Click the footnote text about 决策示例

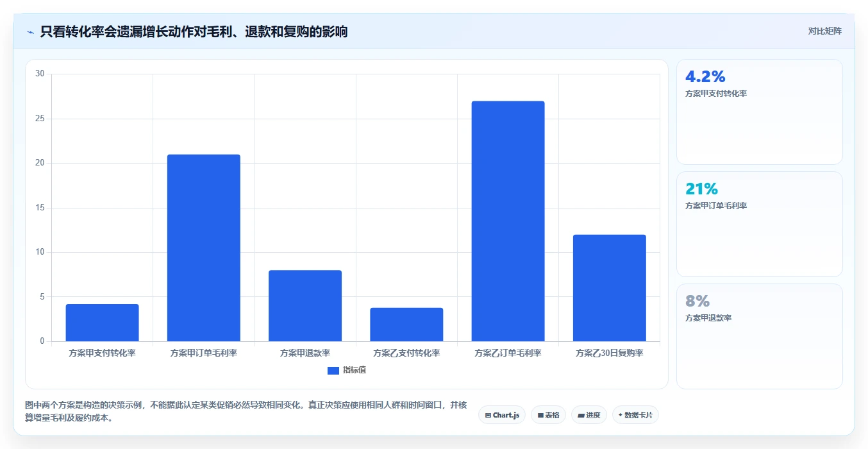(247, 411)
